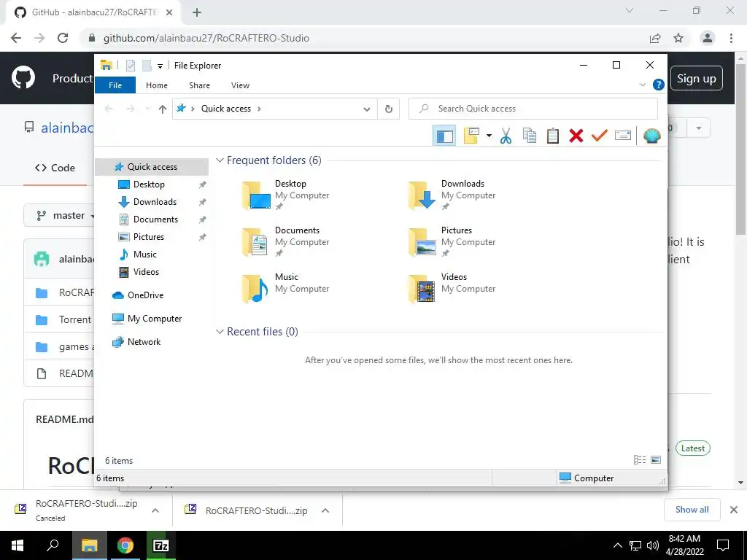Bookmark this page with star icon

678,38
